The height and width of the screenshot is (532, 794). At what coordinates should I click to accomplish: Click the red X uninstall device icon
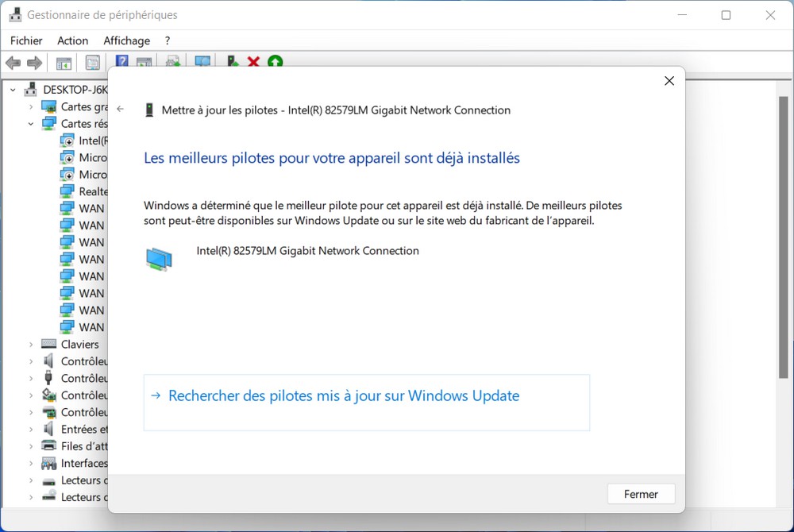pyautogui.click(x=253, y=62)
